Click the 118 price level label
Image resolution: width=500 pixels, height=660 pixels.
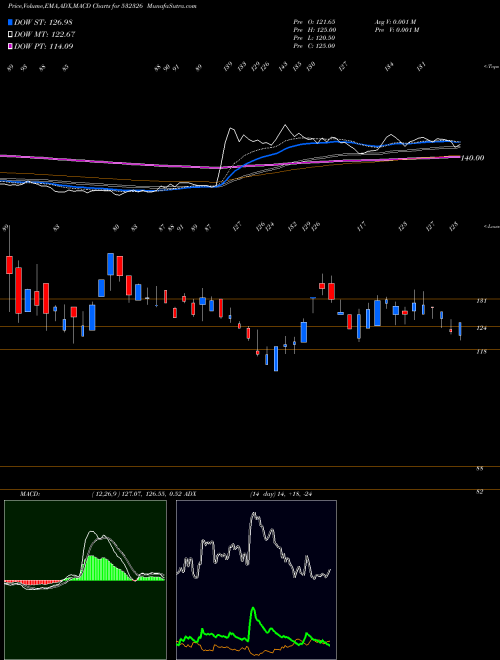pos(482,351)
